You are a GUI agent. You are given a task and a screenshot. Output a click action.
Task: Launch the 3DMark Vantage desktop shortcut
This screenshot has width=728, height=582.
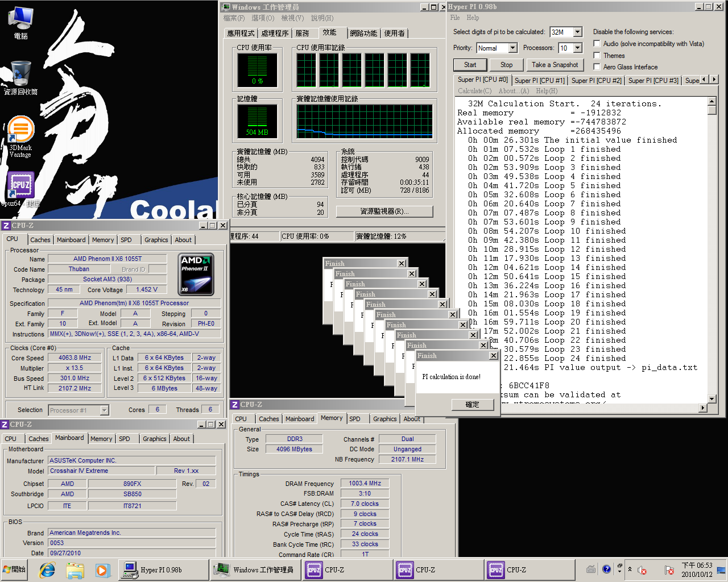[x=20, y=136]
